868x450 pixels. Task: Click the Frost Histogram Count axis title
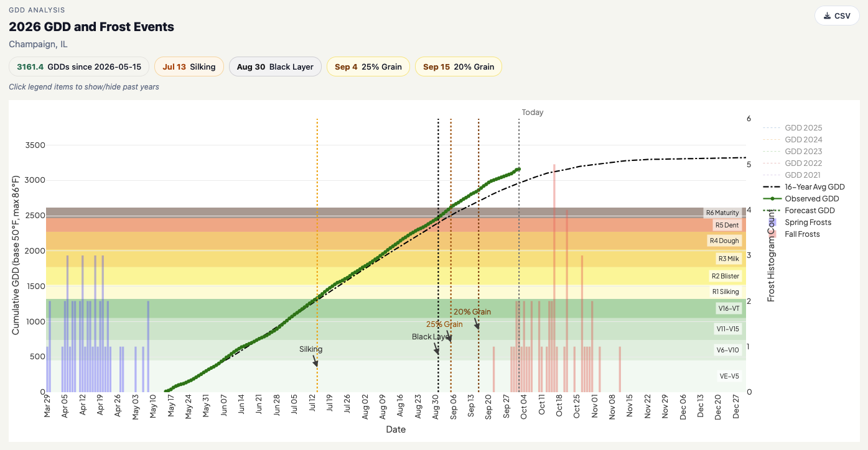pyautogui.click(x=771, y=255)
